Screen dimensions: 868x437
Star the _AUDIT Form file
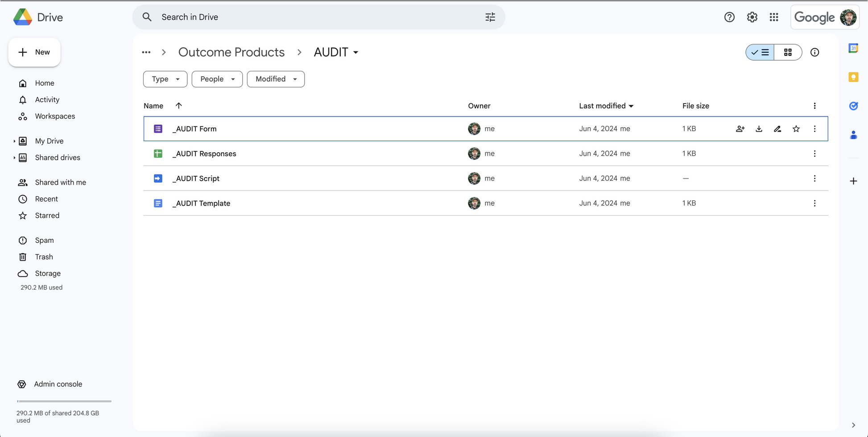(x=796, y=129)
